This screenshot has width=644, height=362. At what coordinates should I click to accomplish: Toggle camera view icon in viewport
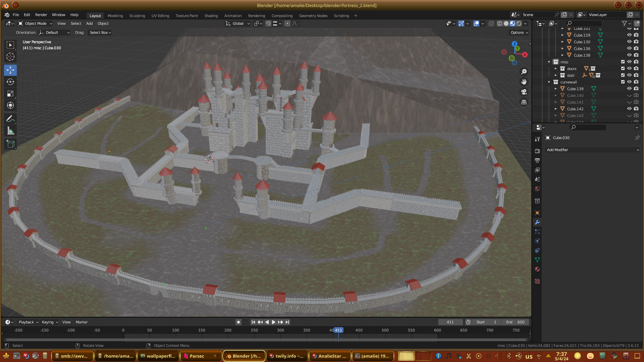(524, 92)
